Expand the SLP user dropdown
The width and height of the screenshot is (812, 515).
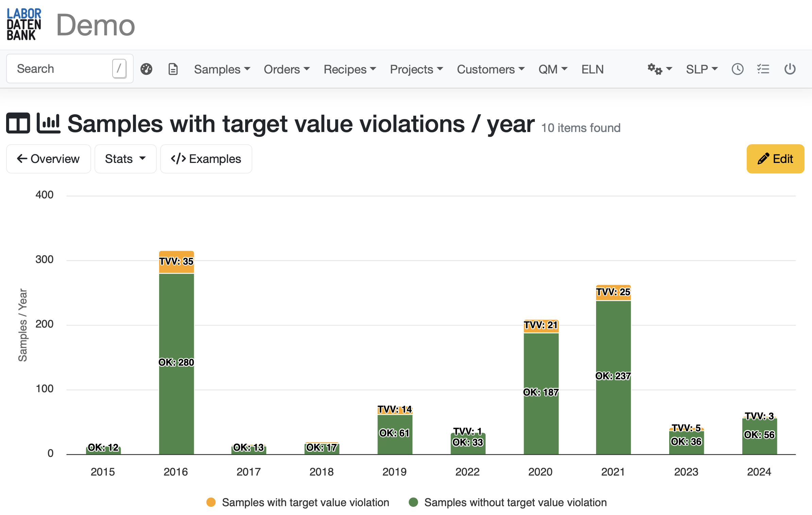click(x=701, y=69)
